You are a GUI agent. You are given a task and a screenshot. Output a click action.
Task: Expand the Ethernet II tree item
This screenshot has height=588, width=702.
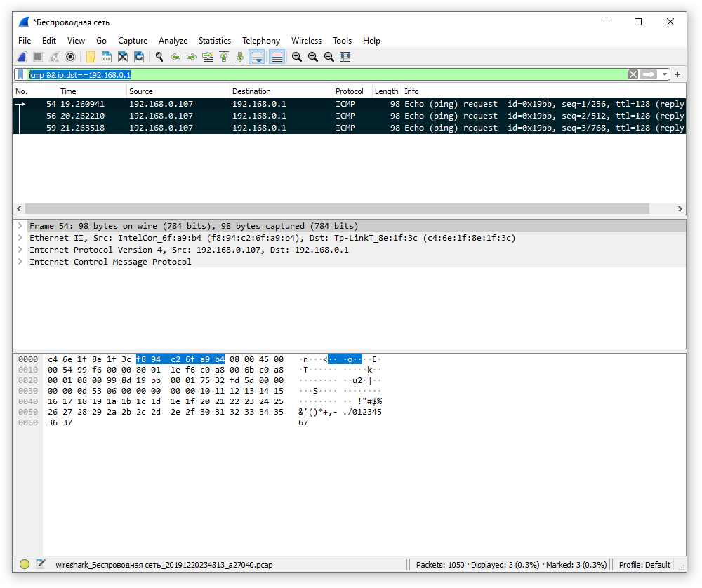(20, 238)
